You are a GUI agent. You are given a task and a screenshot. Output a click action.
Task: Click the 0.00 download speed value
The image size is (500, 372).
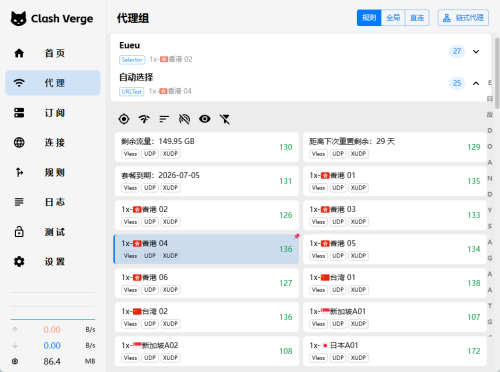pyautogui.click(x=52, y=345)
